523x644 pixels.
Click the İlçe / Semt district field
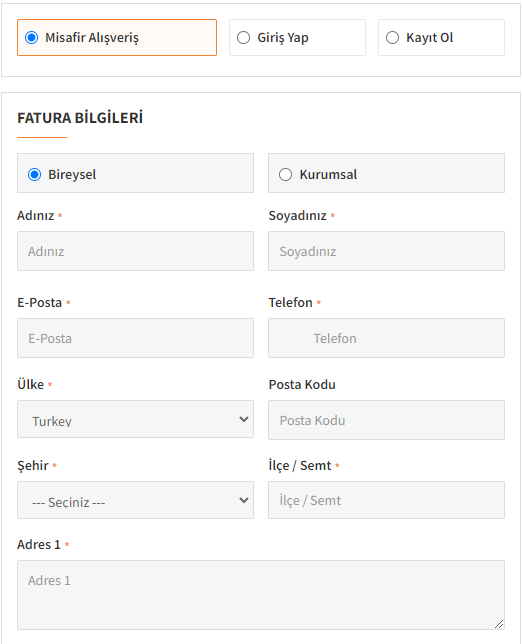point(386,500)
